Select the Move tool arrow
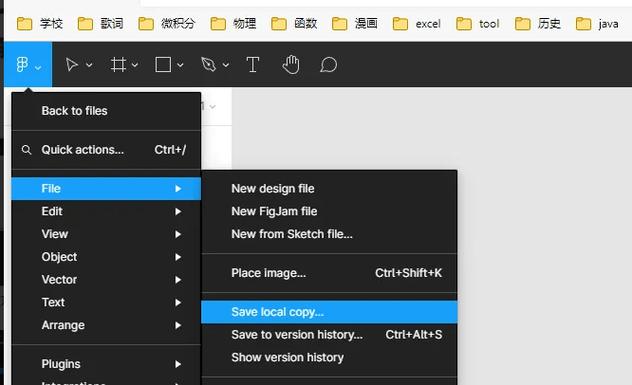The image size is (632, 385). pos(72,65)
